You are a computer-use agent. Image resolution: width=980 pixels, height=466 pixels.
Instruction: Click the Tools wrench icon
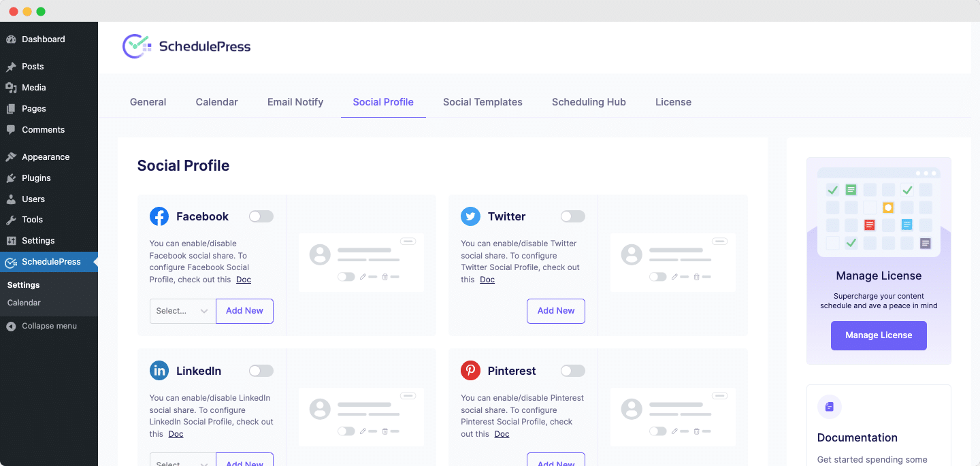[x=11, y=220]
